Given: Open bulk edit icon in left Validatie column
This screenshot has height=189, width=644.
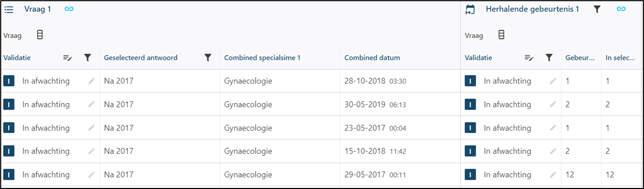Looking at the screenshot, I should tap(67, 58).
